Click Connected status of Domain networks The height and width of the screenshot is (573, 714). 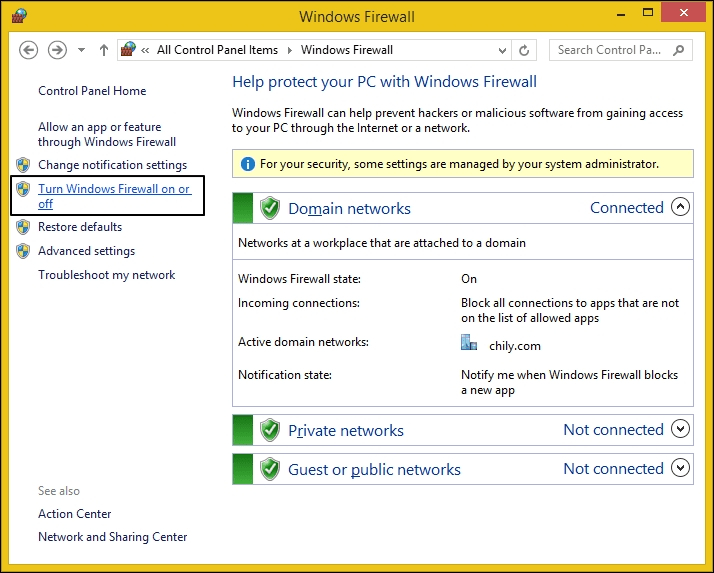[x=627, y=208]
